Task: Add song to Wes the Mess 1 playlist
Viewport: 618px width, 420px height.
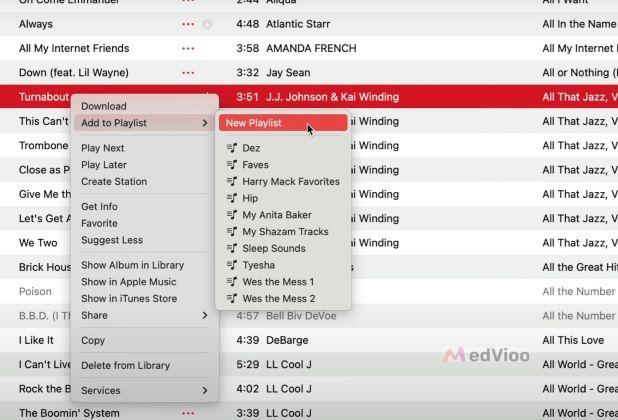Action: pos(283,282)
